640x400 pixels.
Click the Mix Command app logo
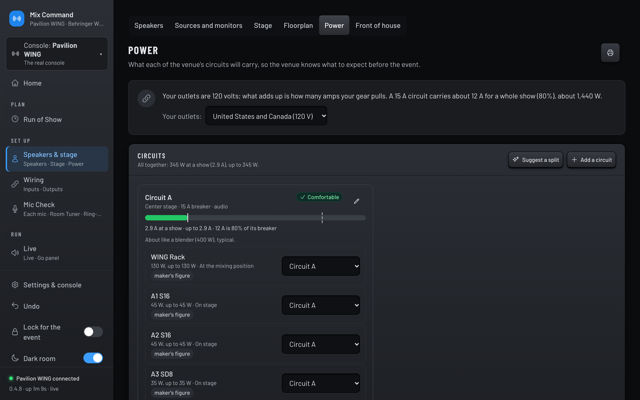[17, 19]
